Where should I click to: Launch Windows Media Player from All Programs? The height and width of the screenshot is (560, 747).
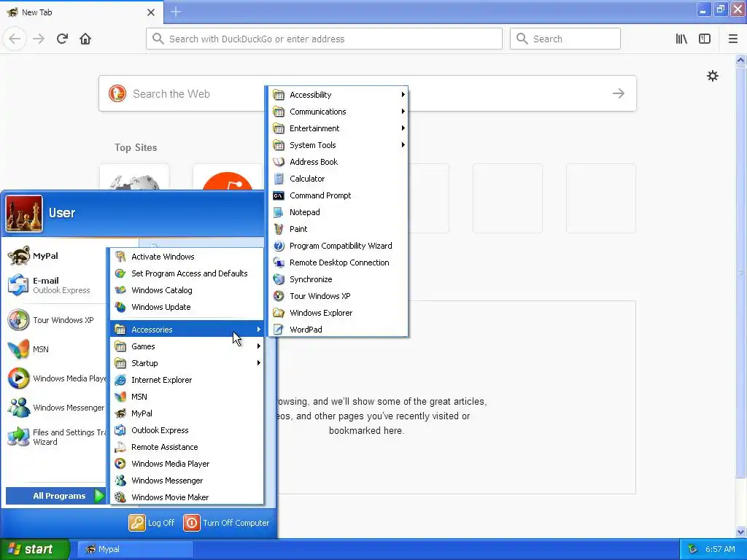point(187,464)
